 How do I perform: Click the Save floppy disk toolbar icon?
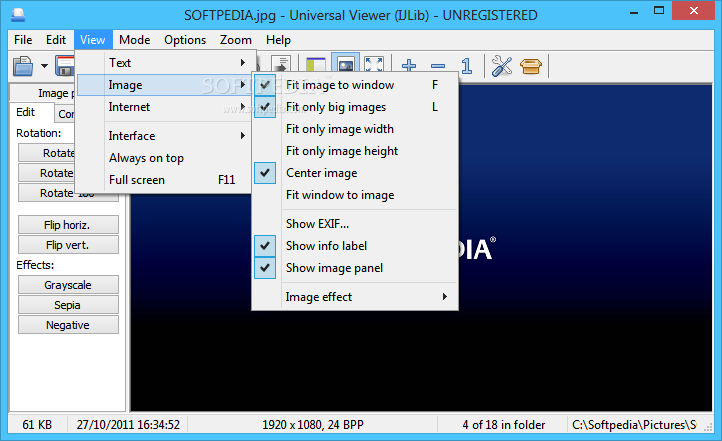tap(65, 66)
